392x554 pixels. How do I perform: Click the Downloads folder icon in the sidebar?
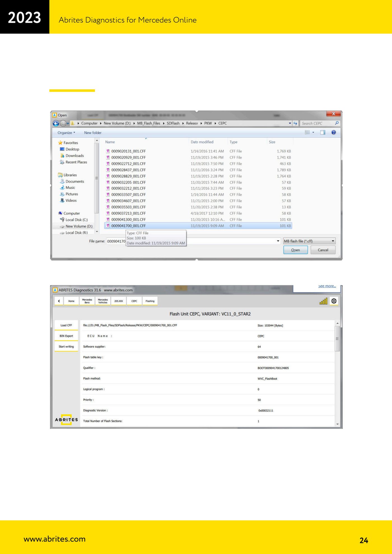coord(62,156)
